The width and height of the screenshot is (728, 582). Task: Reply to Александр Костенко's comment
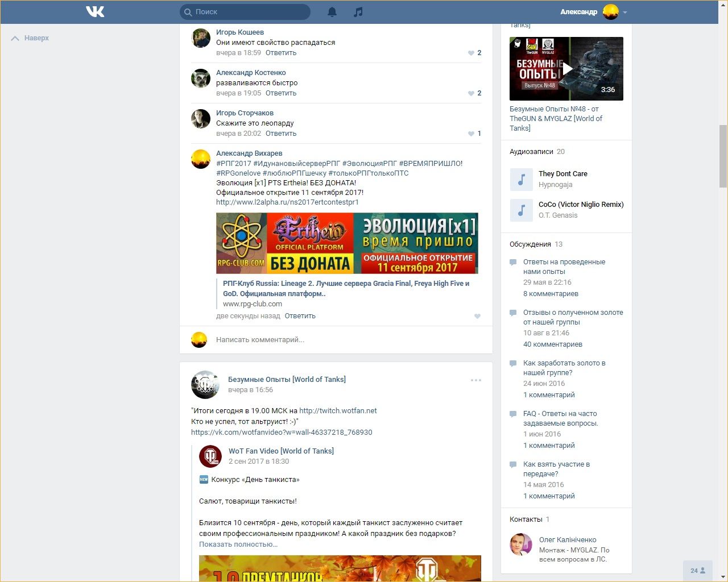click(x=281, y=93)
